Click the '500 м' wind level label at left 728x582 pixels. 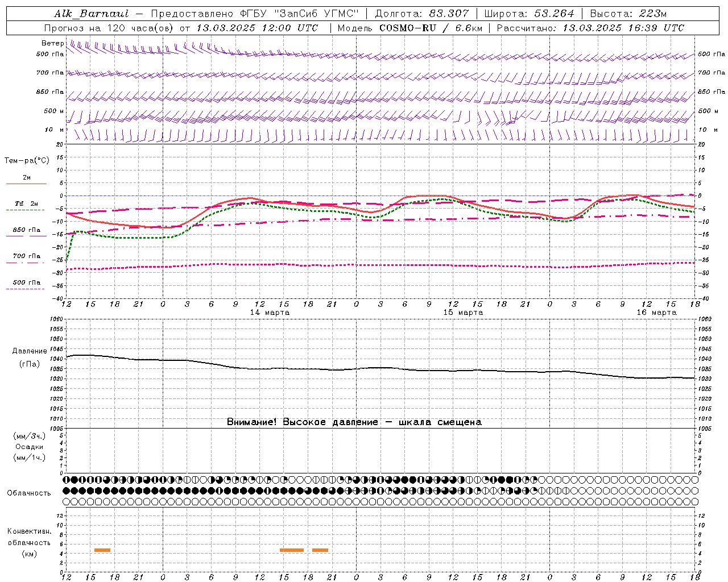tap(54, 111)
